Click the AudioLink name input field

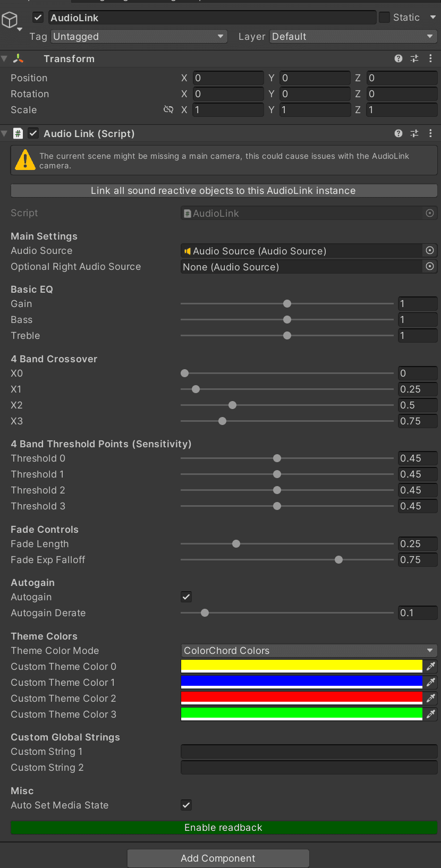click(x=212, y=17)
